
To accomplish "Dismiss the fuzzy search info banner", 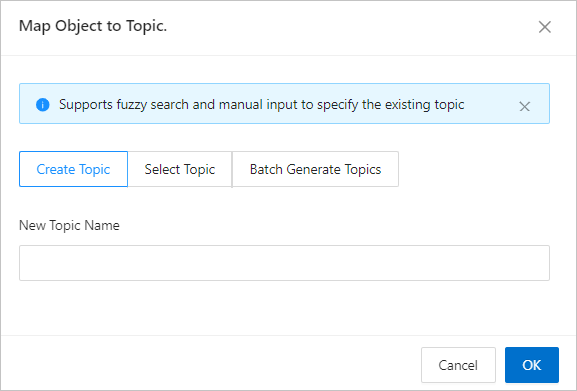I will tap(524, 107).
